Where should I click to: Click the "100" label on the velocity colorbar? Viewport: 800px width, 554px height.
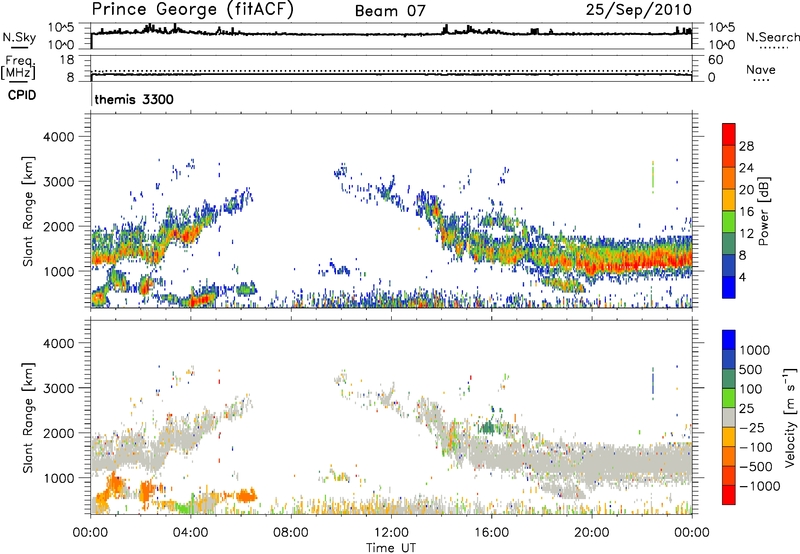[x=751, y=389]
